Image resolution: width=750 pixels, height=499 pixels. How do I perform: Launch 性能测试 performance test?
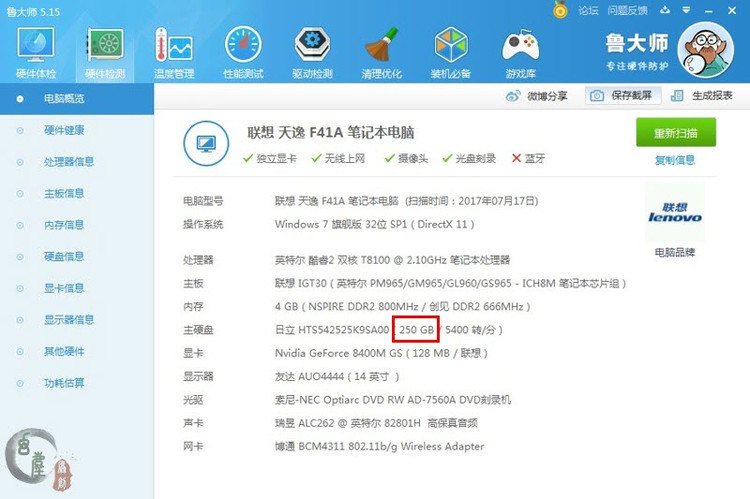[x=243, y=53]
